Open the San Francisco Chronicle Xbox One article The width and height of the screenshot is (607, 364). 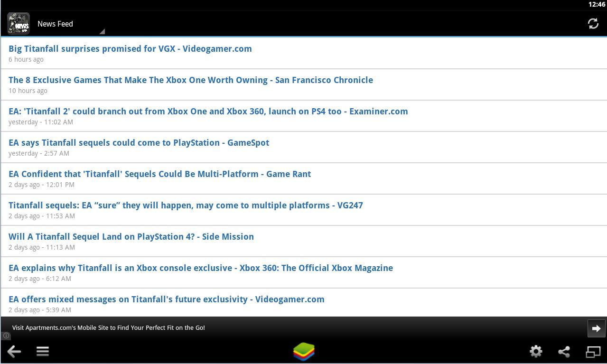click(190, 80)
